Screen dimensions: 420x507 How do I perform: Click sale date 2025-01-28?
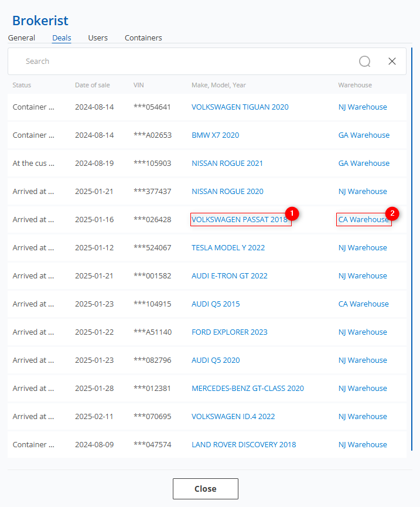[94, 389]
